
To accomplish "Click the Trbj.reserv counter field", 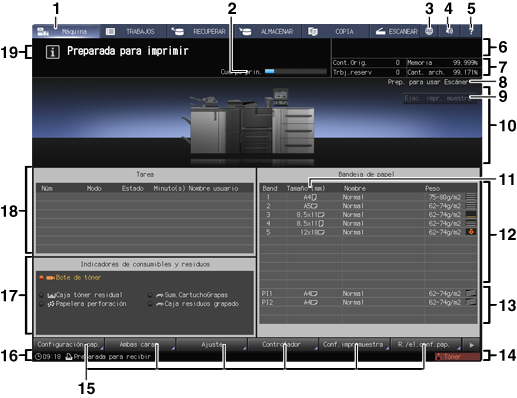I will coord(368,72).
